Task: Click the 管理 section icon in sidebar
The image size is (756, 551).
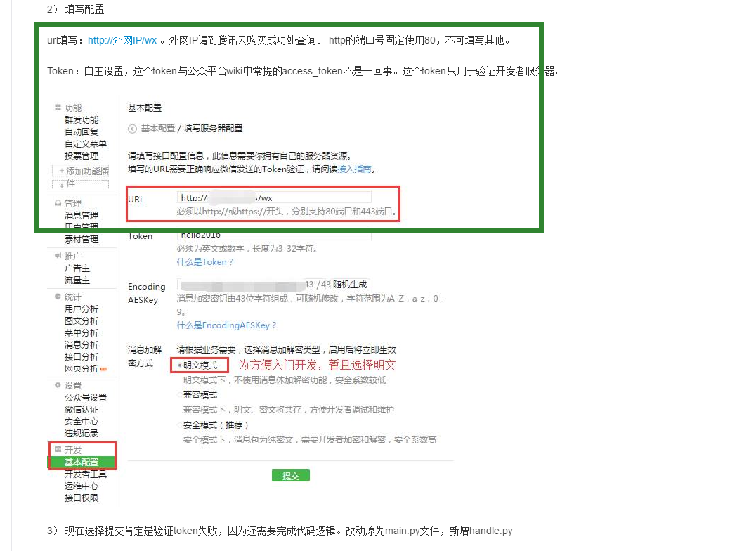Action: click(58, 202)
